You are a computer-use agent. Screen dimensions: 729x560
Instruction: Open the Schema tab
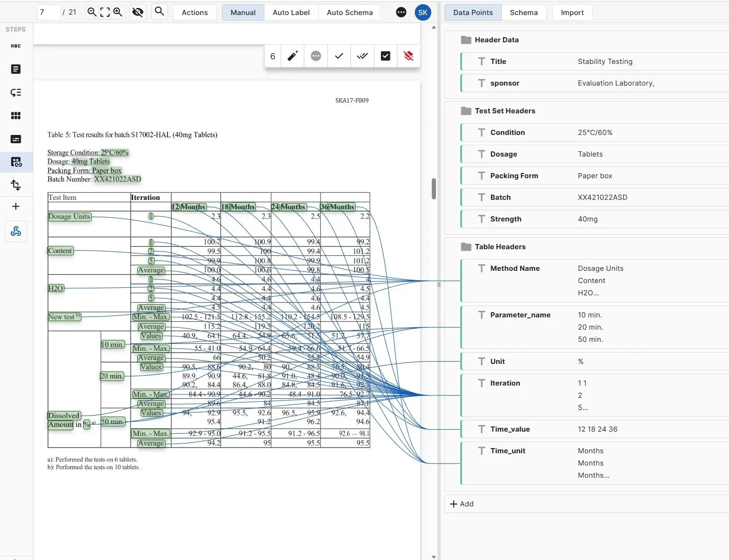523,13
